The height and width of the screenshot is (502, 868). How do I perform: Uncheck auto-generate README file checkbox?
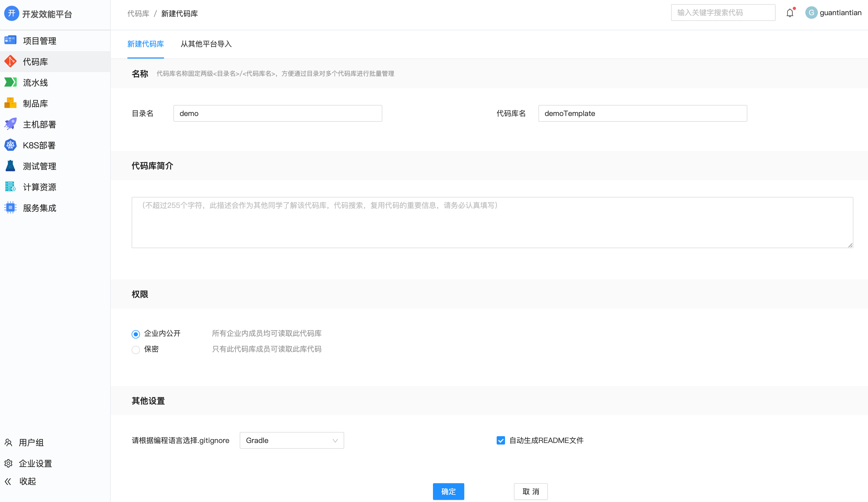pos(501,440)
